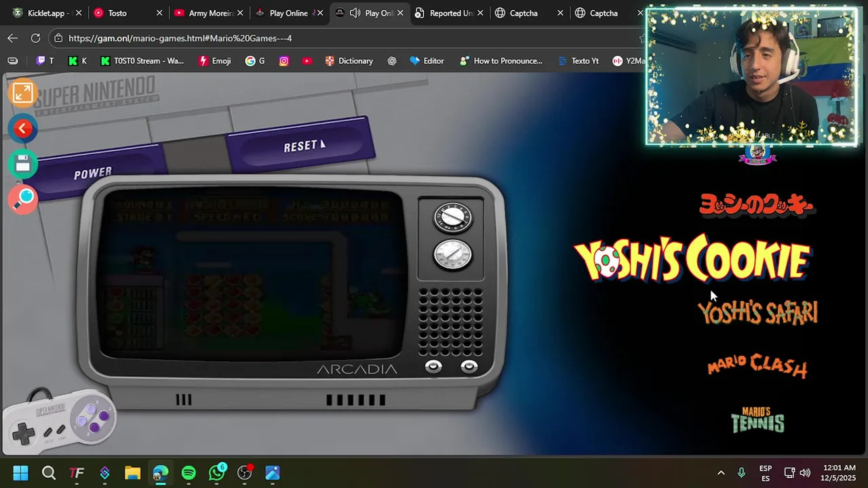Open the Instagram bookmark icon

coord(284,61)
